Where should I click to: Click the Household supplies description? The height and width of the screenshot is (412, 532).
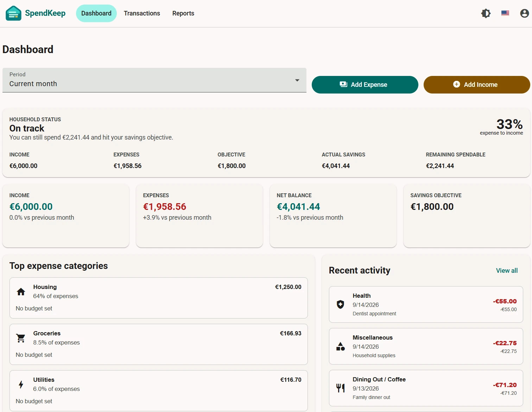[x=374, y=355]
